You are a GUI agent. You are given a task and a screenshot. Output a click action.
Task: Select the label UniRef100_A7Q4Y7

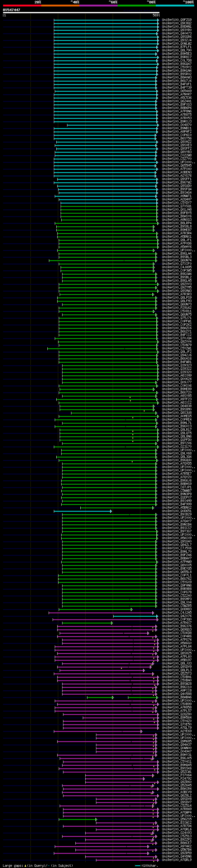tap(177, 521)
